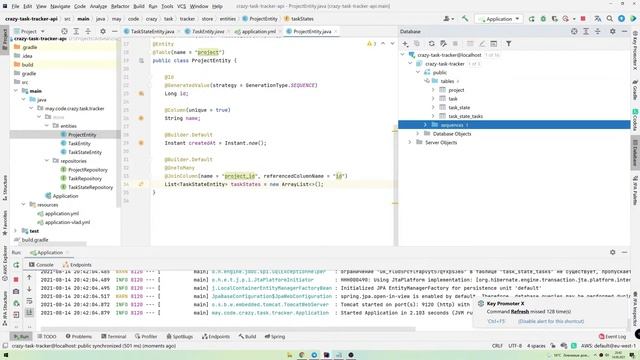640x360 pixels.
Task: Click the Windows Start button
Action: coord(6,356)
